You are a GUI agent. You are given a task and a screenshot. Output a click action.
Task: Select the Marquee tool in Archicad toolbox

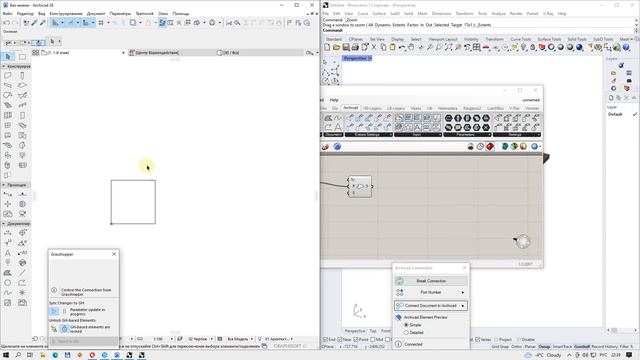22,57
